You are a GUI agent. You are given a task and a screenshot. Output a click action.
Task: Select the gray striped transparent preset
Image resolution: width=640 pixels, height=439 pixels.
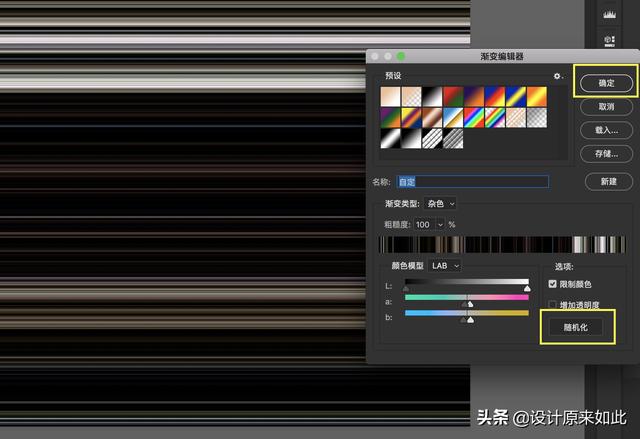point(453,138)
